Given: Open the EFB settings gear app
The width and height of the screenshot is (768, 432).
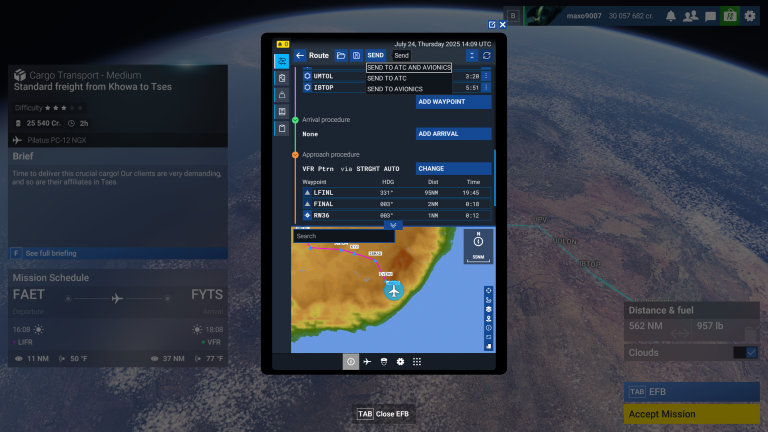Looking at the screenshot, I should coord(401,361).
